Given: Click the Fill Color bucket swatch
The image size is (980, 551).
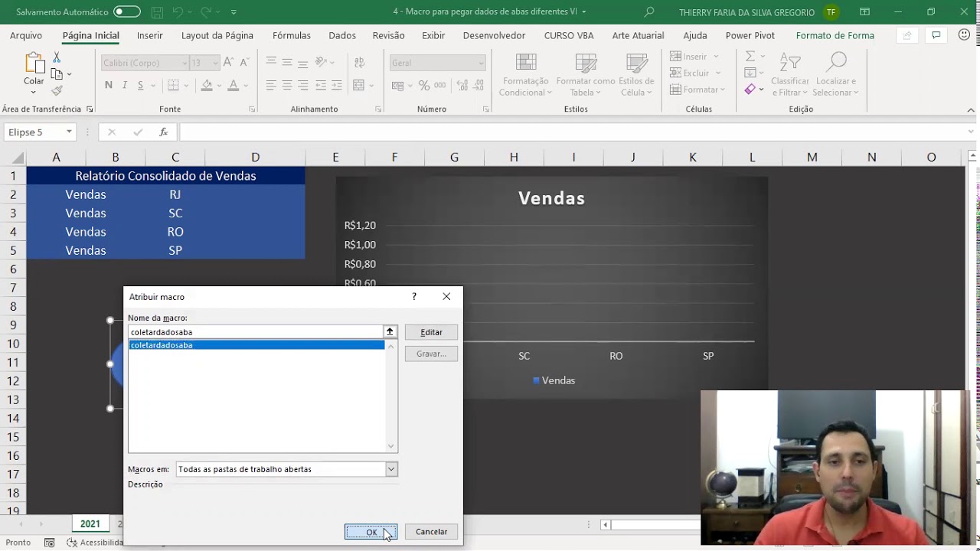Looking at the screenshot, I should point(207,86).
